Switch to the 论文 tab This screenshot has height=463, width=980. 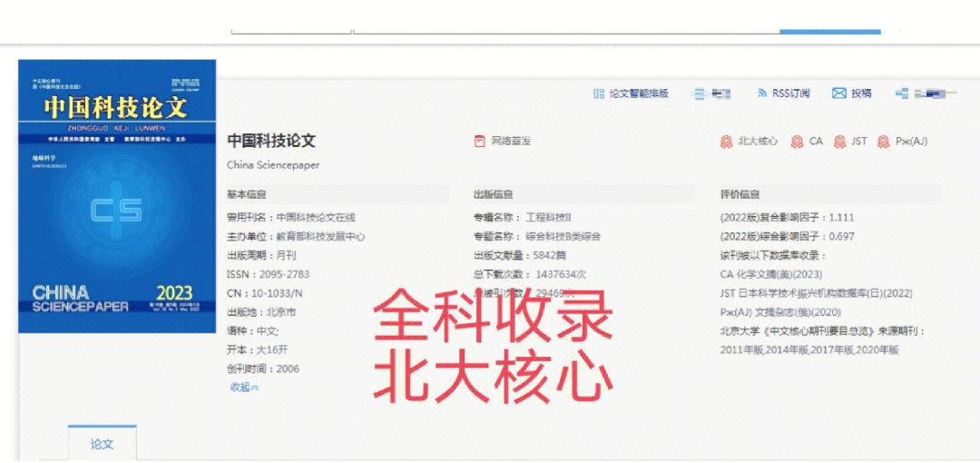(x=102, y=444)
